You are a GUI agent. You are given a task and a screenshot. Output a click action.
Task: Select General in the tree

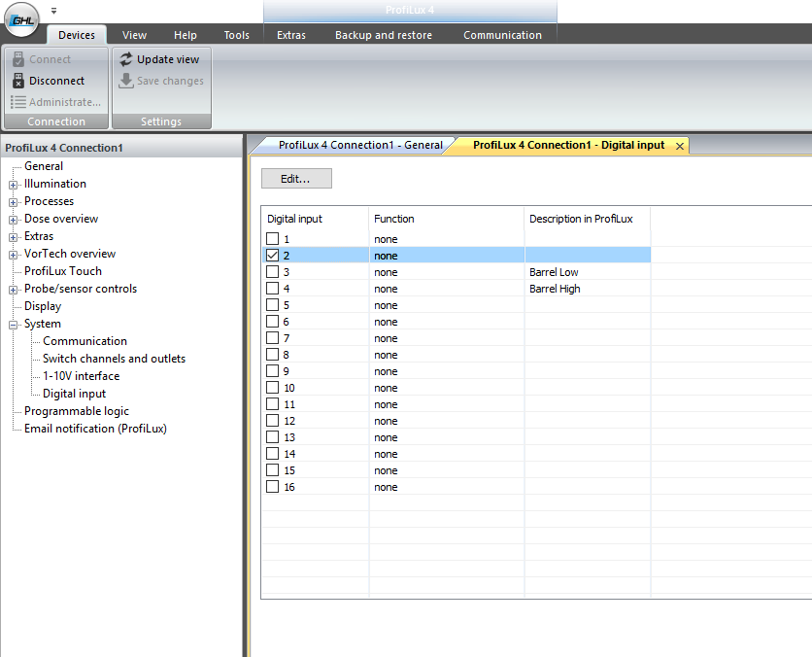click(x=44, y=166)
